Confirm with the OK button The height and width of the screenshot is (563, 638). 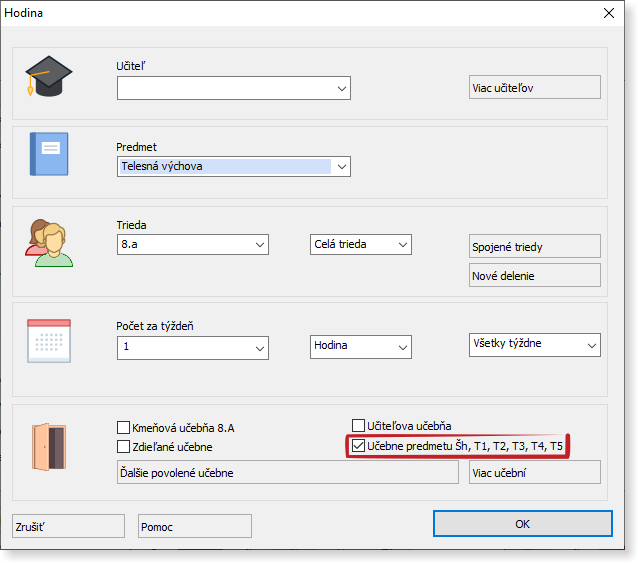523,524
